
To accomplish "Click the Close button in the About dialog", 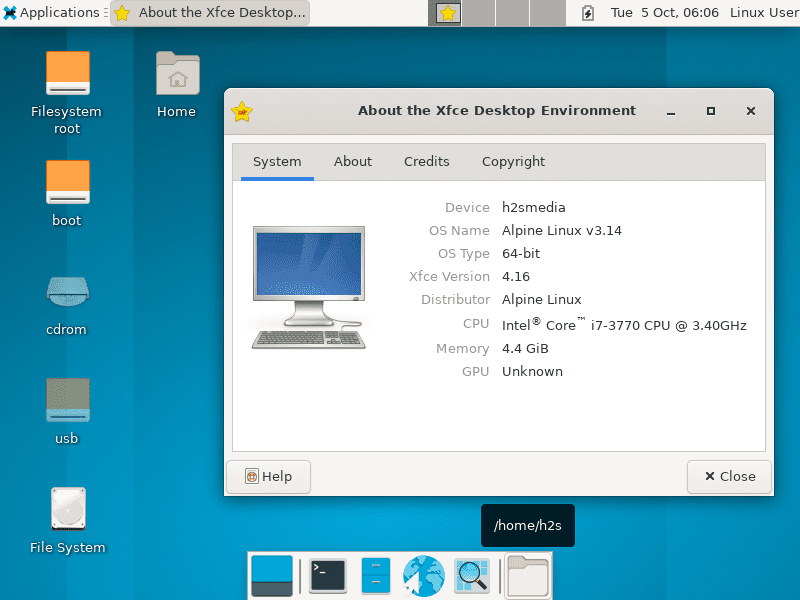I will pyautogui.click(x=729, y=477).
